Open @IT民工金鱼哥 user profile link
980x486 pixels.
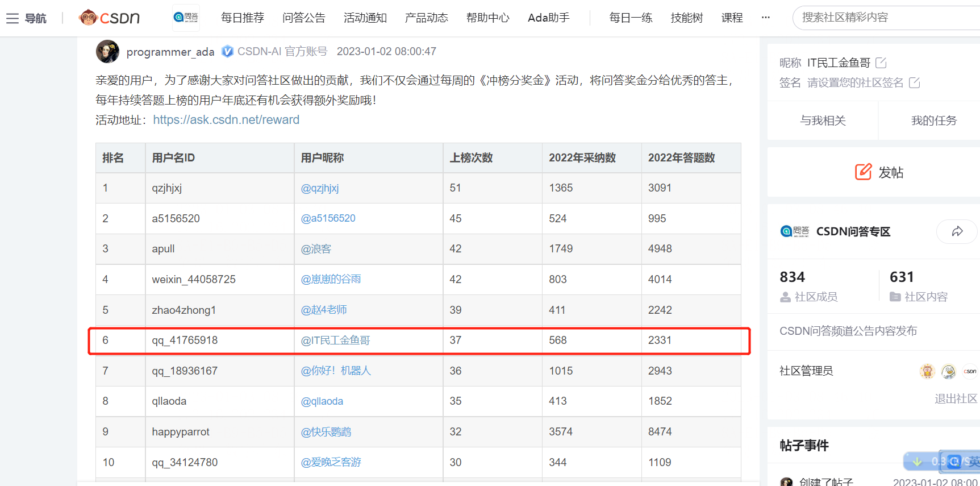coord(335,340)
